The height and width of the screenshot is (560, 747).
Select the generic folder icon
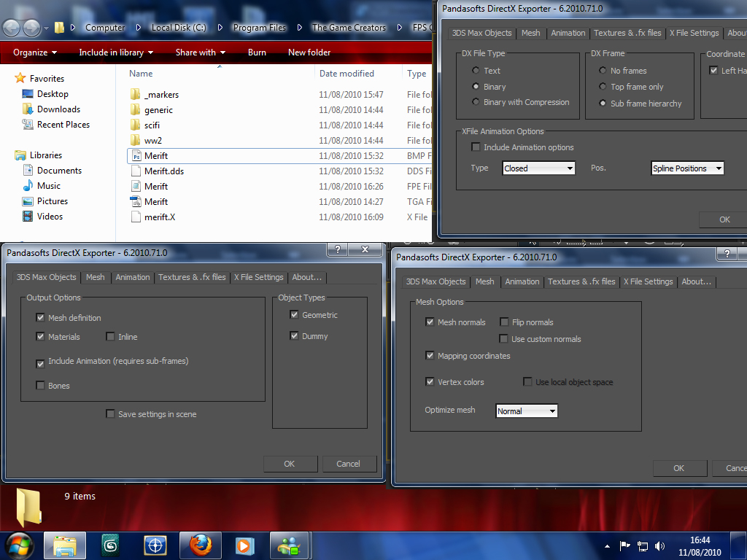click(135, 109)
